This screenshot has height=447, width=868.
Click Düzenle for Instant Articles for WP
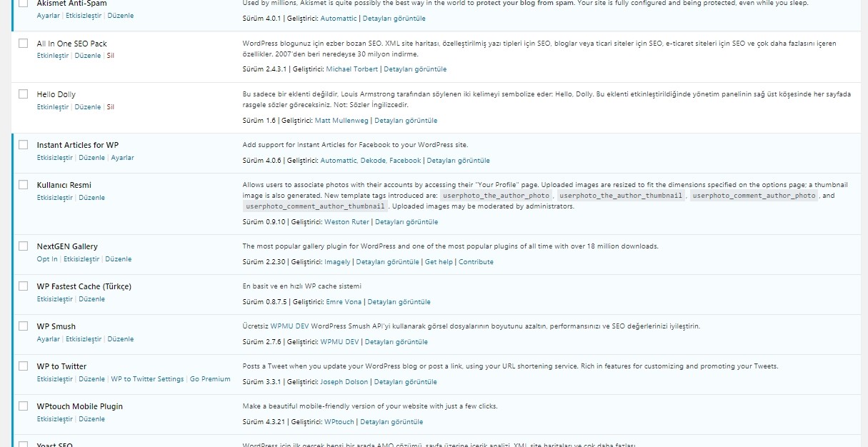(x=92, y=158)
